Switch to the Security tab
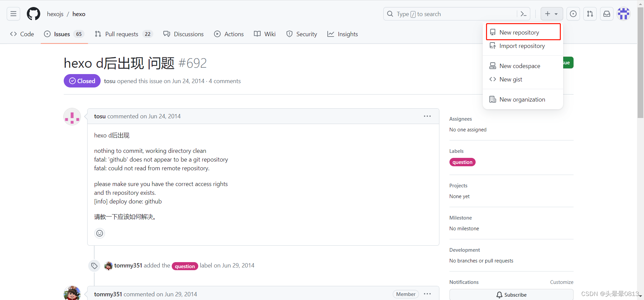Viewport: 644px width, 300px height. pos(302,34)
